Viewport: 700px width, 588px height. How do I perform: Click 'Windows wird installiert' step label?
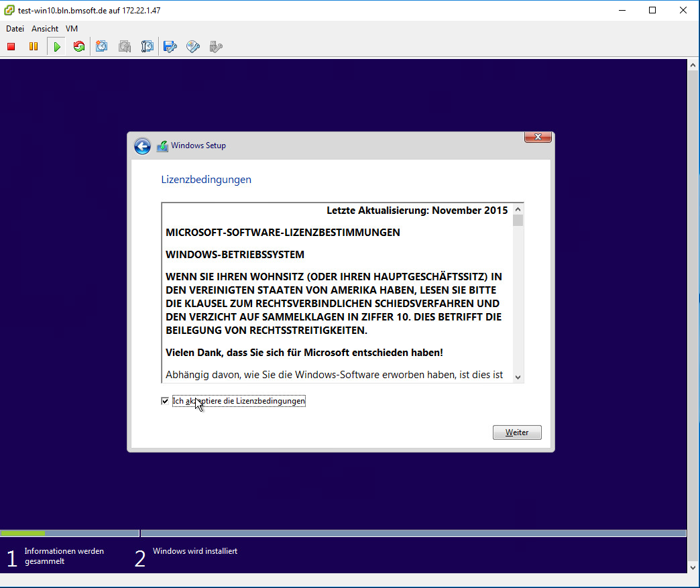click(195, 551)
